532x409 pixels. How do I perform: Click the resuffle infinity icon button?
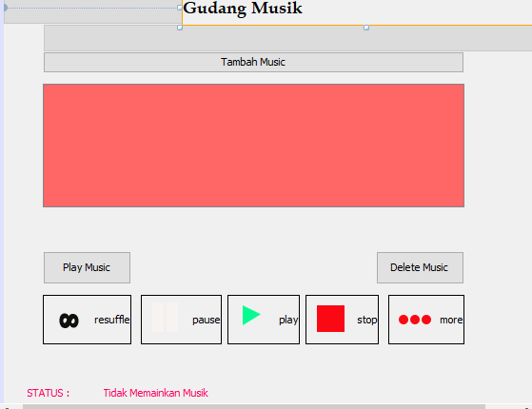(x=87, y=320)
